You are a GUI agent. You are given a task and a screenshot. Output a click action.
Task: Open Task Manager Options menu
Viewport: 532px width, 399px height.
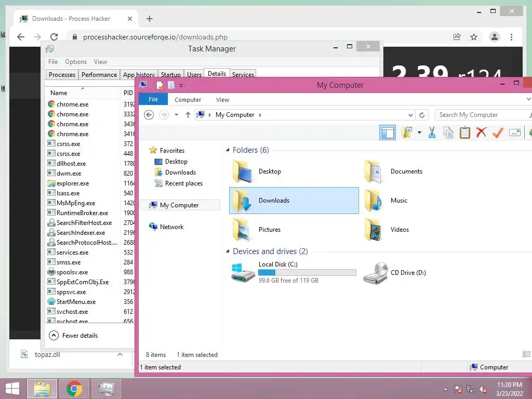[76, 62]
